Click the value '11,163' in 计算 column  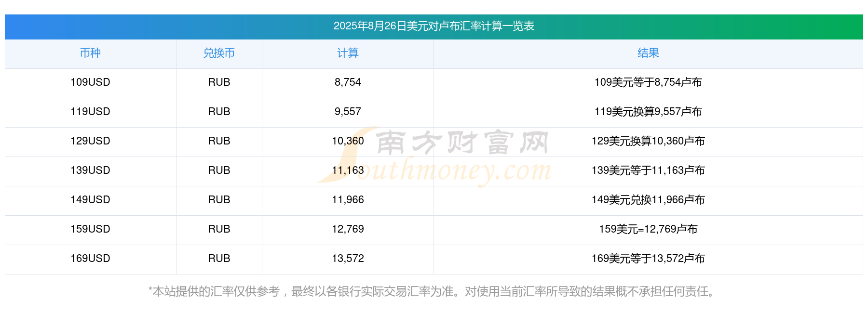coord(348,170)
